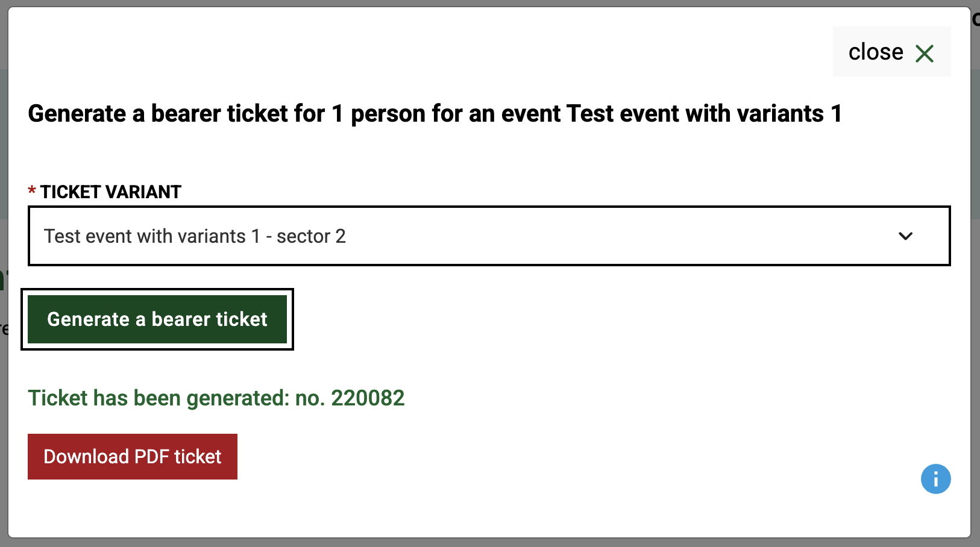Click ticket number 220082
Screen dimensions: 980x547
(368, 398)
